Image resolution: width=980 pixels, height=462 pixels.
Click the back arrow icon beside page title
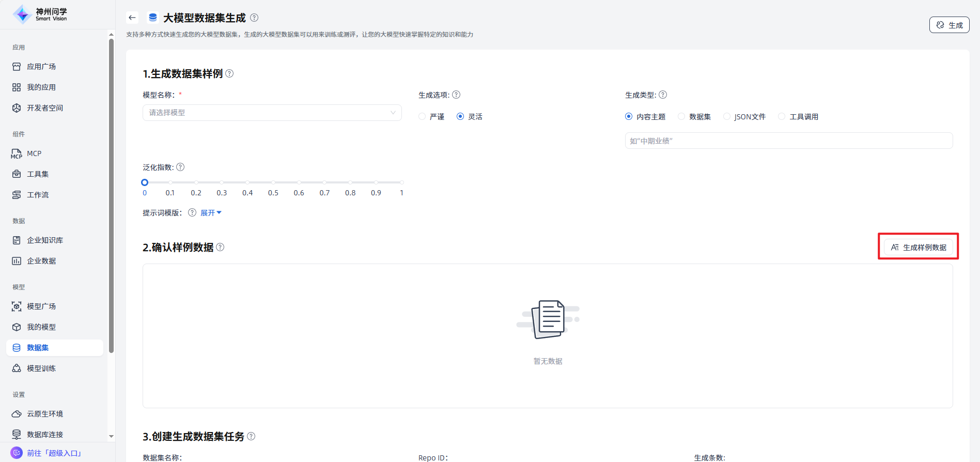132,18
